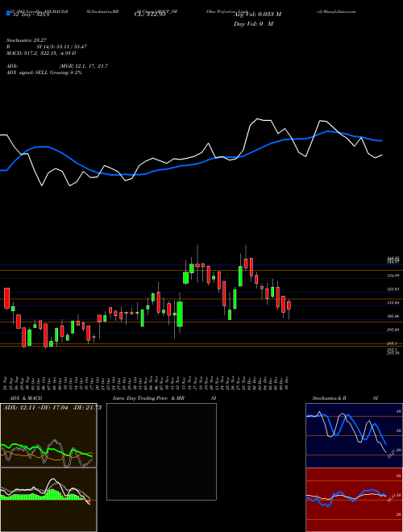Screen dimensions: 403x532
Task: Click the "ADX signal: SELL Growing @ 2%" text
Action: (x=44, y=73)
